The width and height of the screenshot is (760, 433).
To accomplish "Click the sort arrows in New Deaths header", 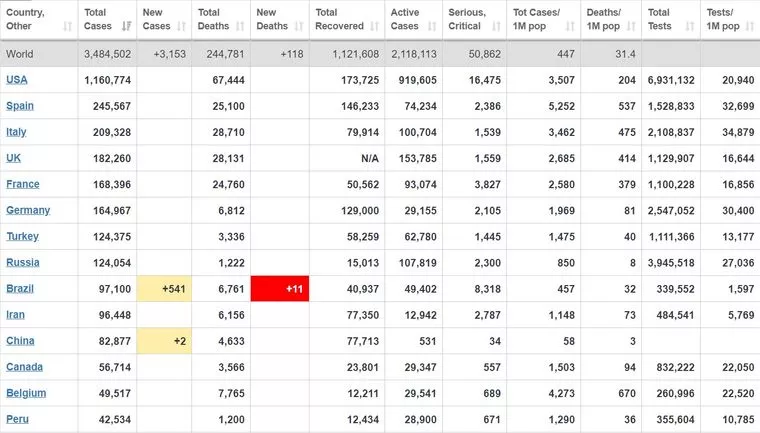I will click(299, 26).
